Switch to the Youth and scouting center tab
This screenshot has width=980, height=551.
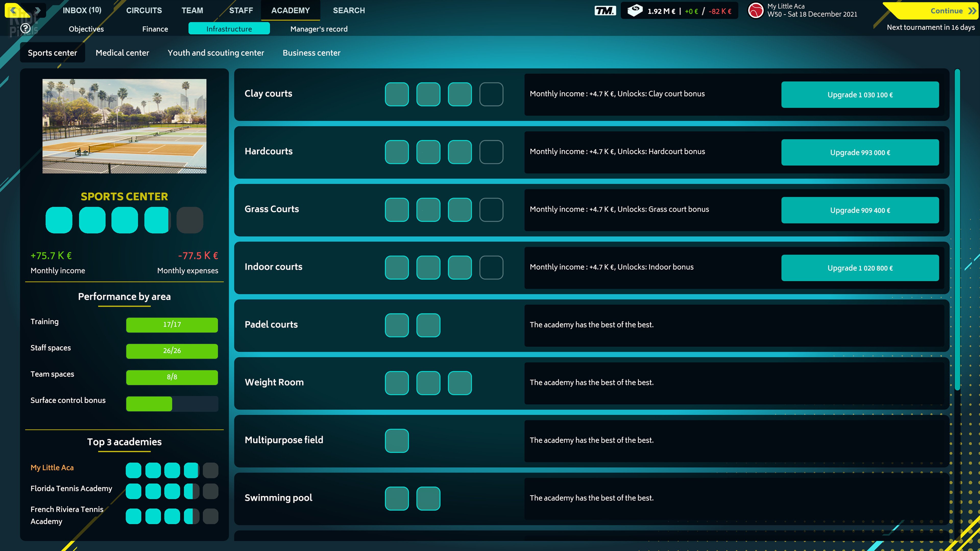coord(215,53)
